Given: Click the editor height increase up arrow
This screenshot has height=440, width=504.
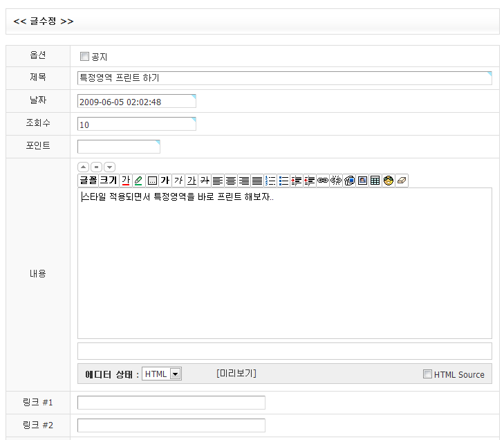Looking at the screenshot, I should pos(83,167).
